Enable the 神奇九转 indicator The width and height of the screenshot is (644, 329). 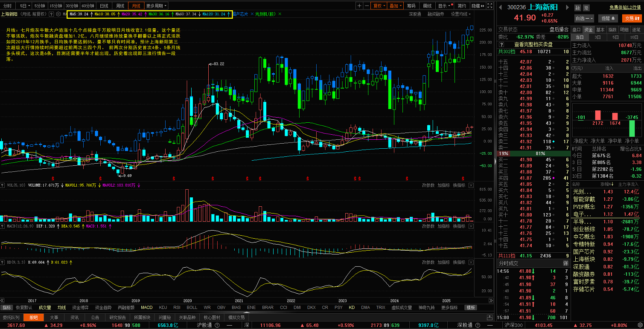[x=427, y=307]
